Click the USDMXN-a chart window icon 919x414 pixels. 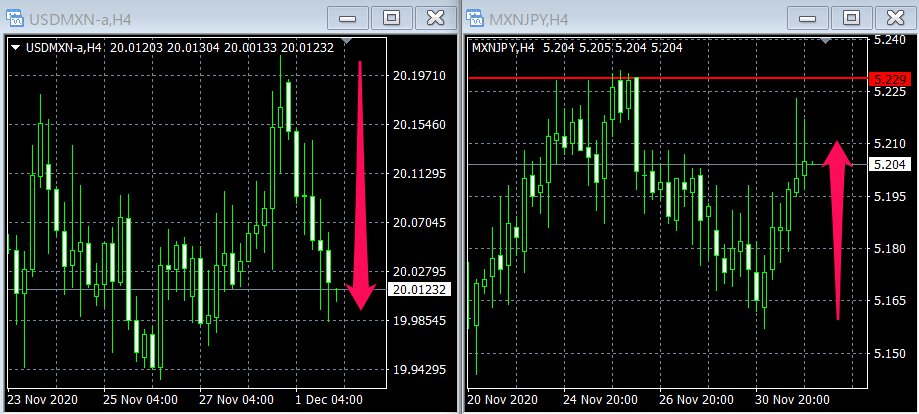(14, 18)
